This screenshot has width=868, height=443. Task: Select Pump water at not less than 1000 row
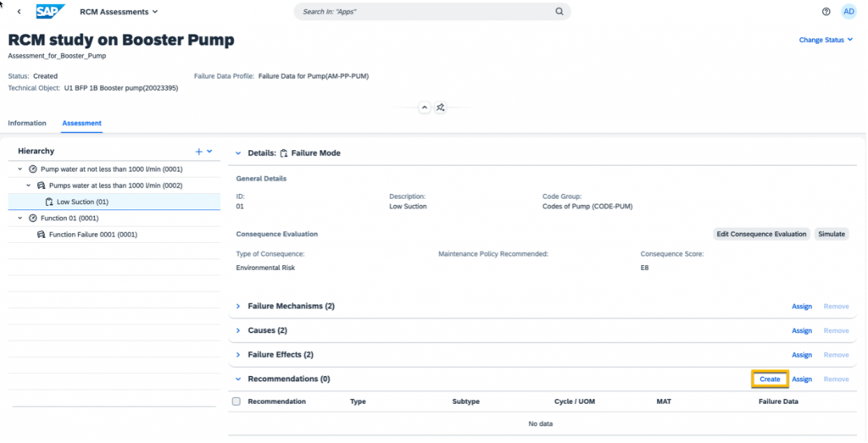click(114, 169)
